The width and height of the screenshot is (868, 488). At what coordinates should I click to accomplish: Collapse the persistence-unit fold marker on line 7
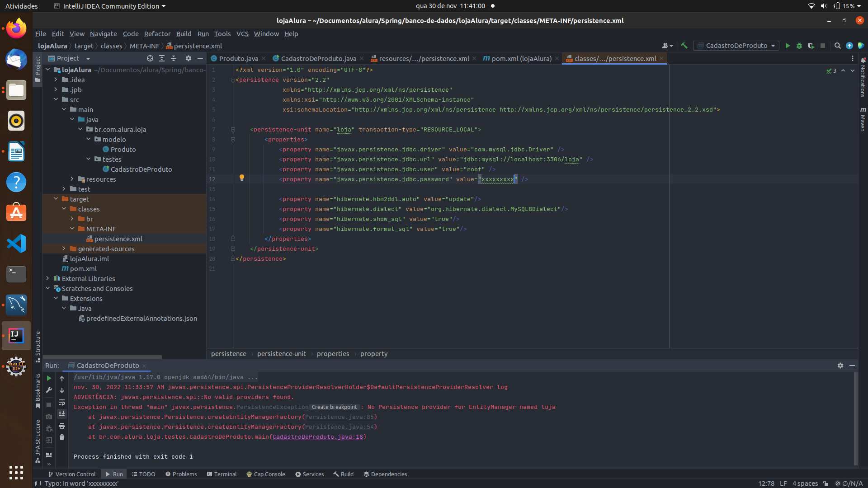(233, 130)
